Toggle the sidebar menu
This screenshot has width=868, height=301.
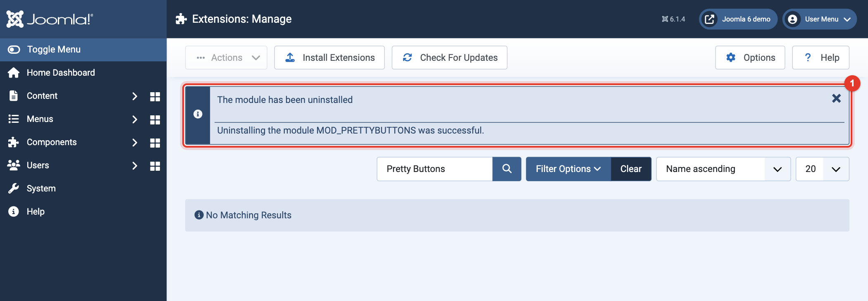pyautogui.click(x=83, y=50)
